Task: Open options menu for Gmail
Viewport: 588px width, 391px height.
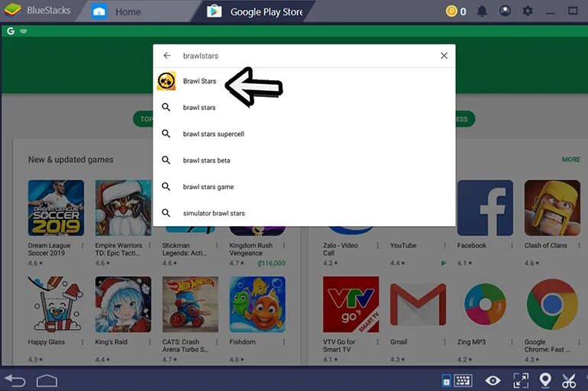Action: 444,342
